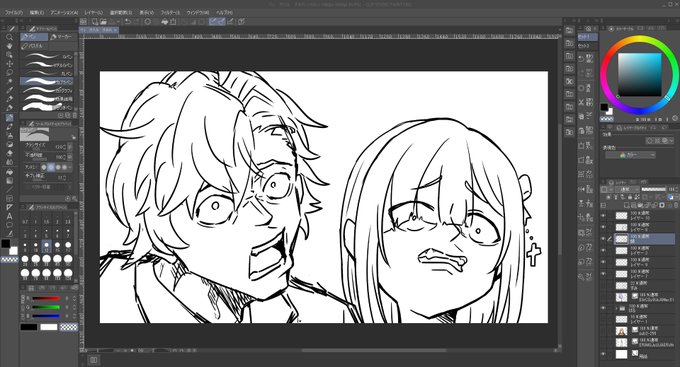Click the layer opacity slider
680x367 pixels.
(x=654, y=190)
